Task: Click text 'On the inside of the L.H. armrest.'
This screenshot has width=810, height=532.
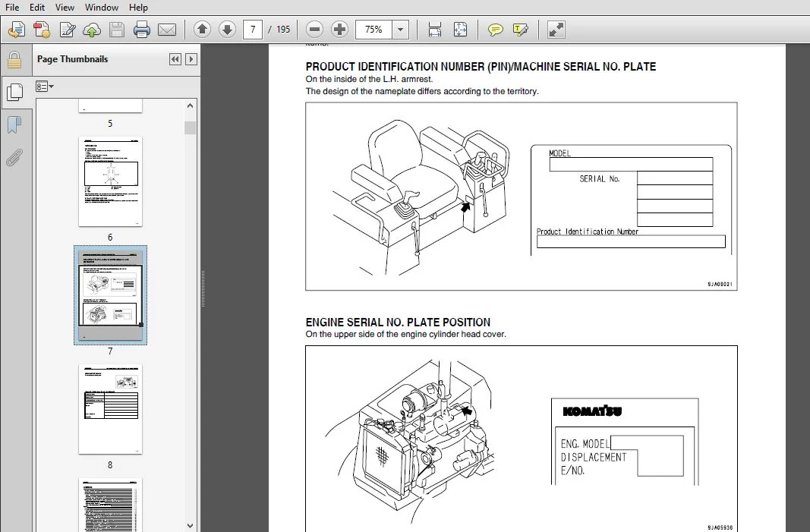Action: 370,79
